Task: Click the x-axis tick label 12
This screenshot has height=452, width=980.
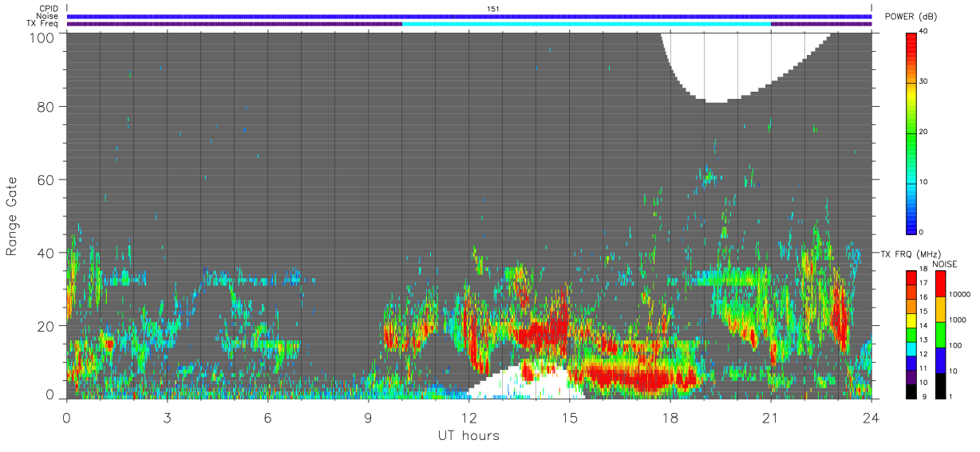Action: coord(468,418)
